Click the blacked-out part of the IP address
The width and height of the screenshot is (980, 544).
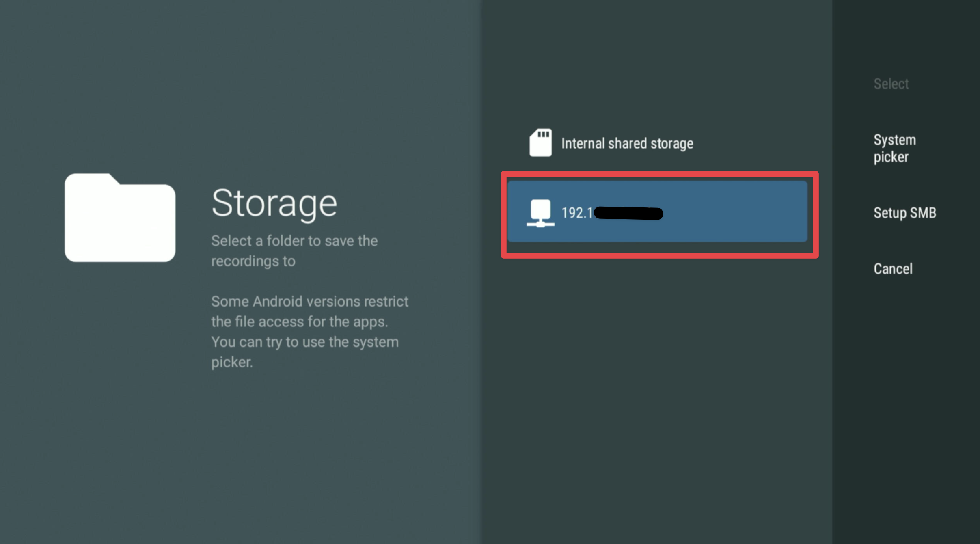click(628, 213)
